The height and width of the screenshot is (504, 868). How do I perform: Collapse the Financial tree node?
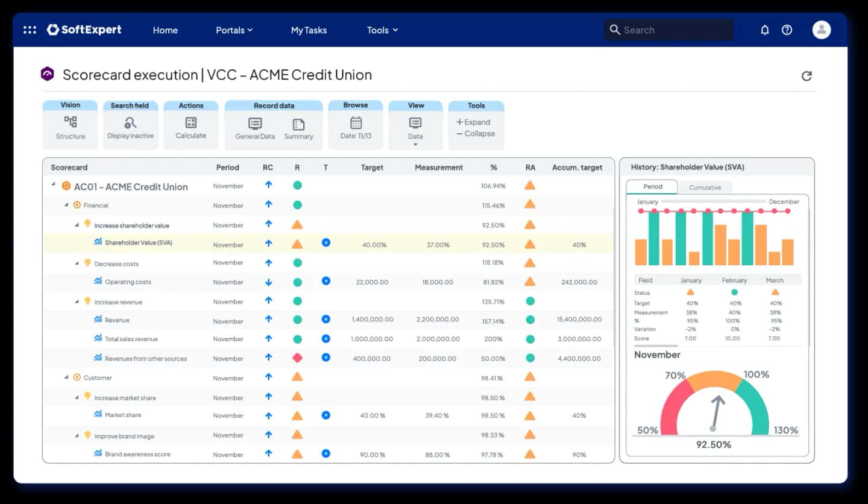66,205
